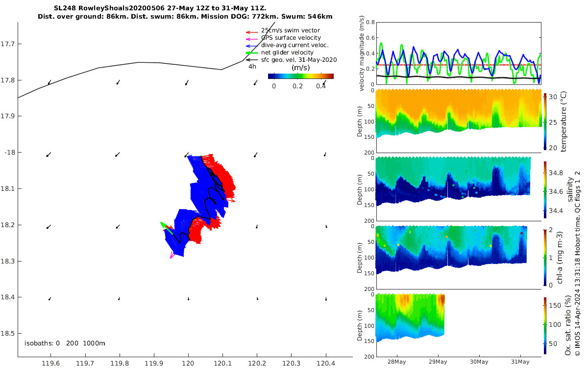Click the 'temperature (°C)' colorbar label

(563, 121)
